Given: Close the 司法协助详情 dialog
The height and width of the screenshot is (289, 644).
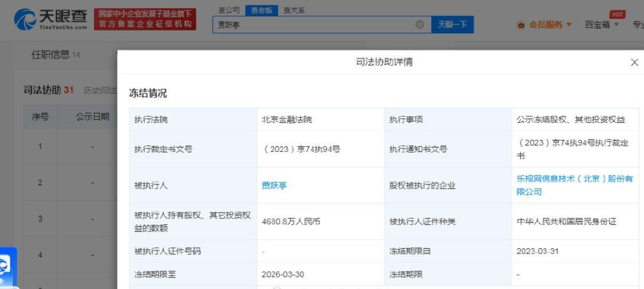Looking at the screenshot, I should pyautogui.click(x=634, y=63).
